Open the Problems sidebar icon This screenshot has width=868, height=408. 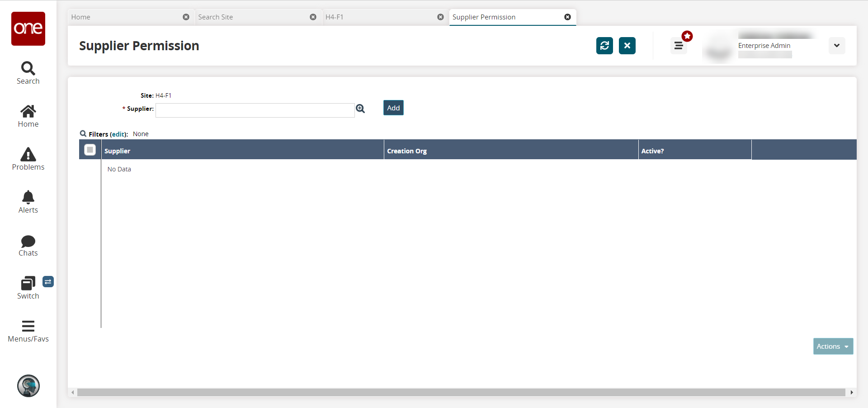click(28, 159)
